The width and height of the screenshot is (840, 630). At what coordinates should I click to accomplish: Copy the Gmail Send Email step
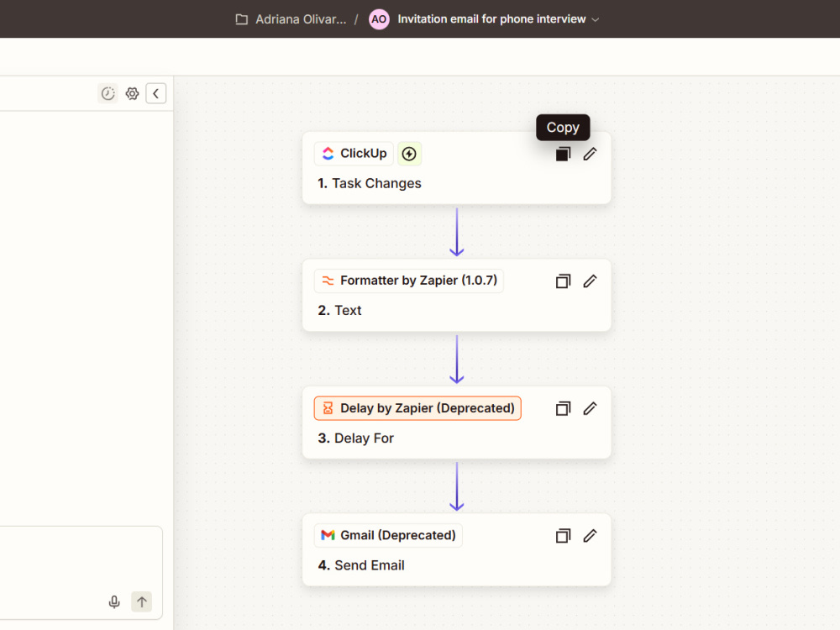(563, 536)
